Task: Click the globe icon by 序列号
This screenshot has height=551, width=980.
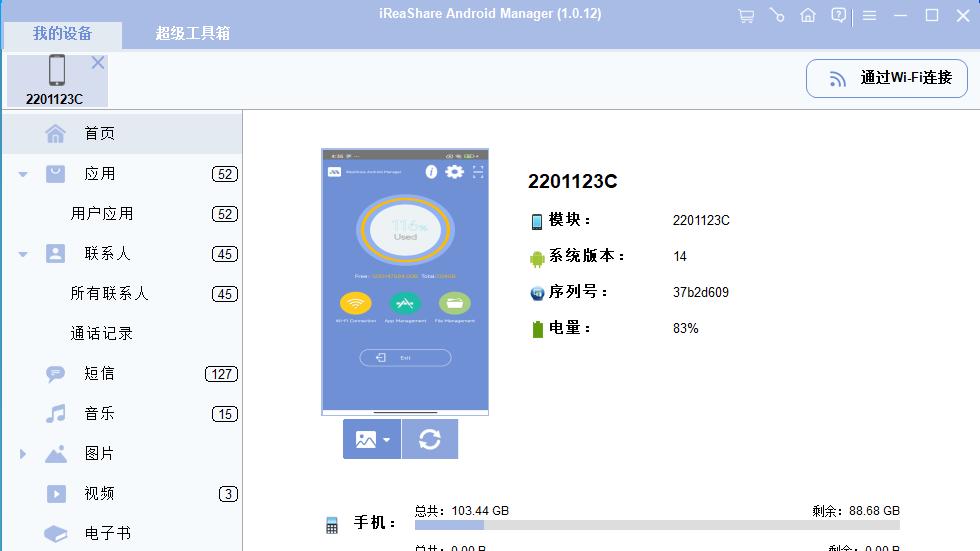Action: point(537,293)
